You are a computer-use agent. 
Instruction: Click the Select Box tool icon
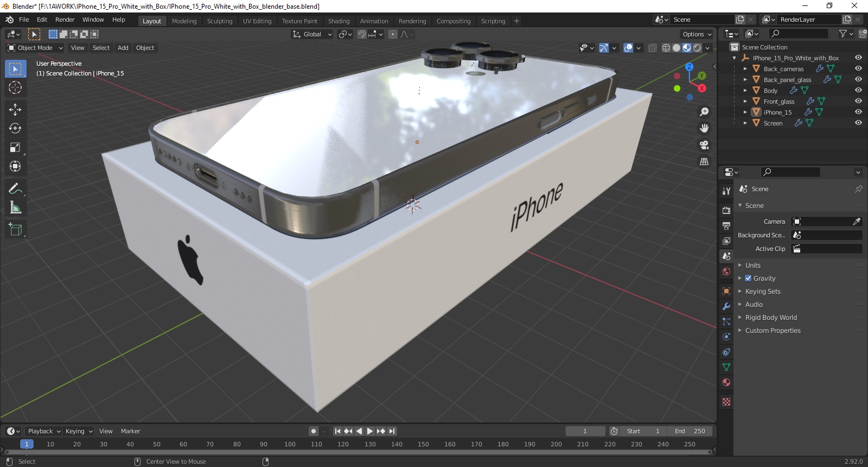[x=15, y=68]
